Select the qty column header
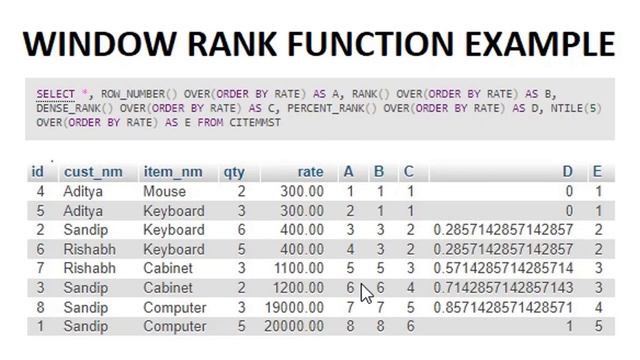This screenshot has width=640, height=360. pos(234,173)
